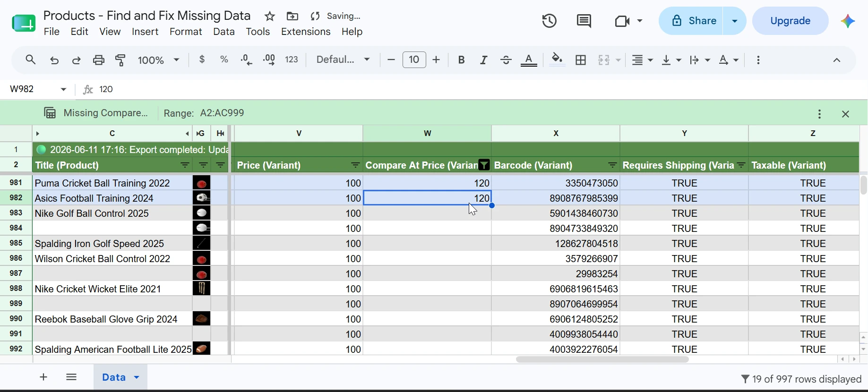The image size is (868, 392).
Task: Show the all sheets list
Action: coord(71,377)
